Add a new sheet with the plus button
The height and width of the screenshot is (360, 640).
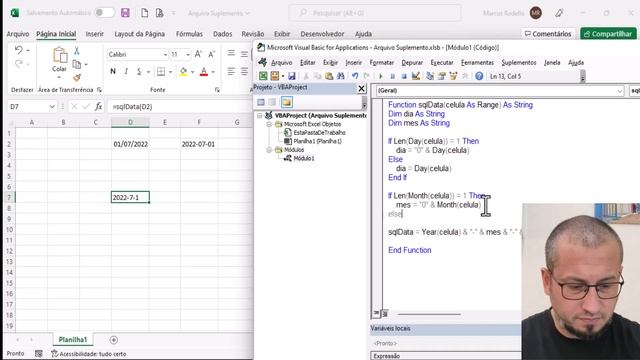(114, 340)
